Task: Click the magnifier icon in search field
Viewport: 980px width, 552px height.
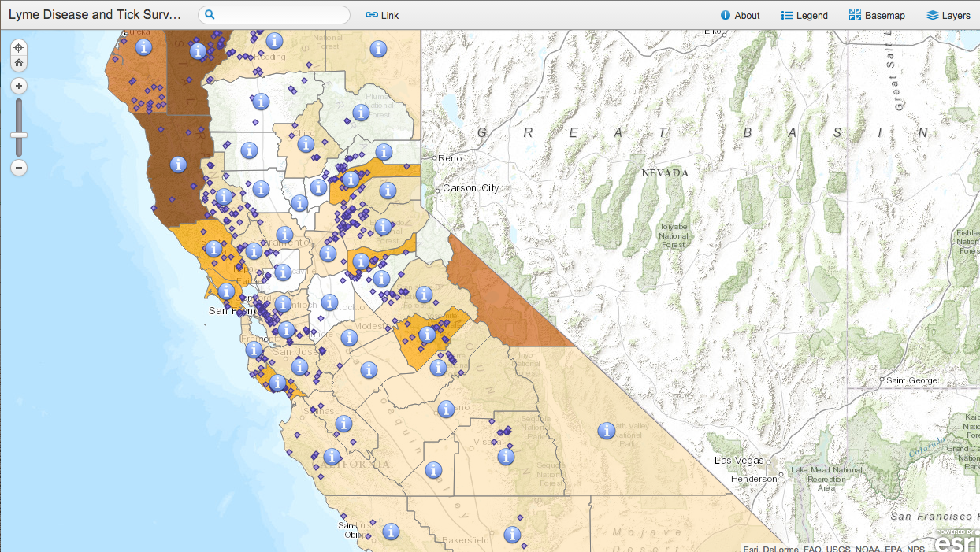Action: click(210, 15)
